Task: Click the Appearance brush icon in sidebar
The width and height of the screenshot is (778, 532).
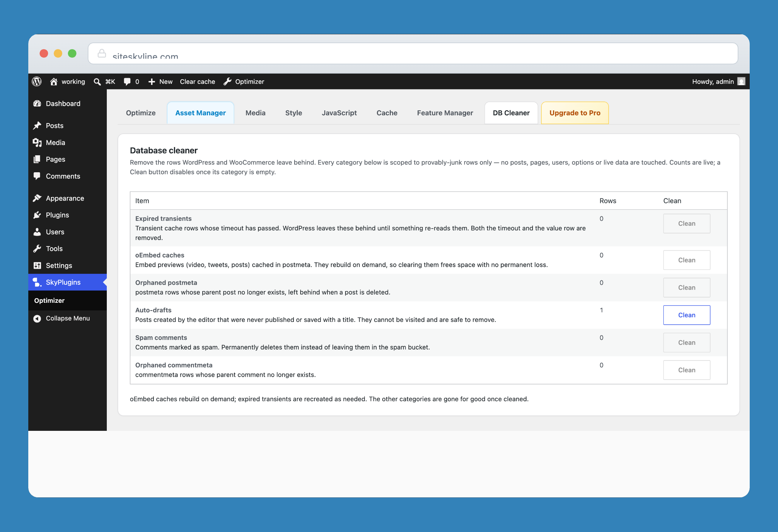Action: click(37, 198)
